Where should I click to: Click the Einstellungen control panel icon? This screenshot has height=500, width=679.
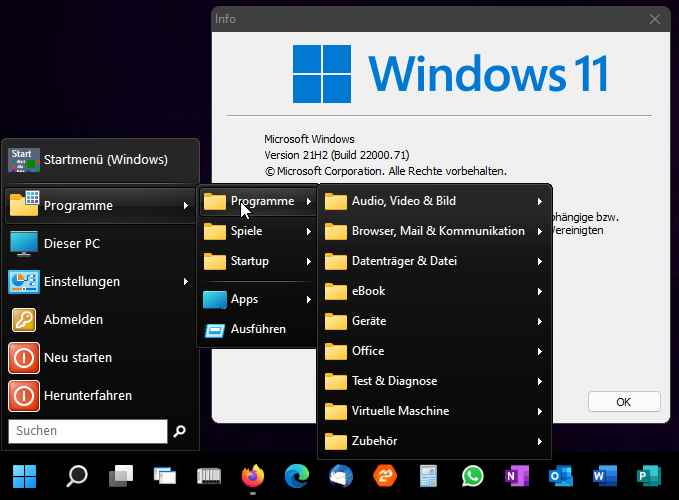tap(24, 282)
